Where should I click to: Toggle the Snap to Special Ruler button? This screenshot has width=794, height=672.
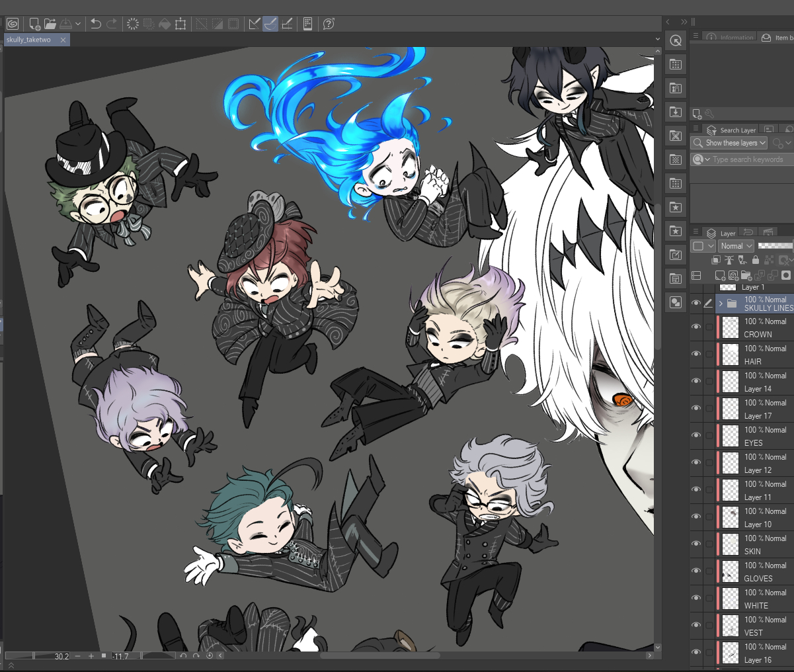(270, 24)
